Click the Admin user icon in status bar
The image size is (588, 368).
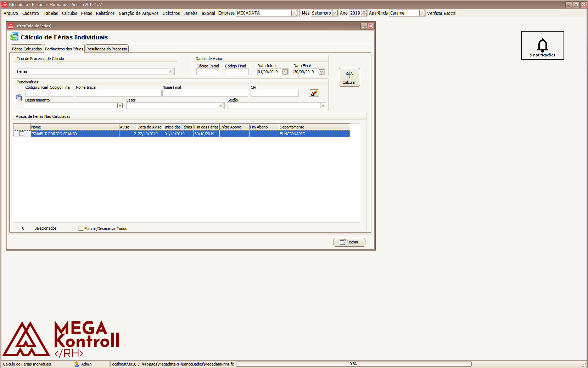77,364
